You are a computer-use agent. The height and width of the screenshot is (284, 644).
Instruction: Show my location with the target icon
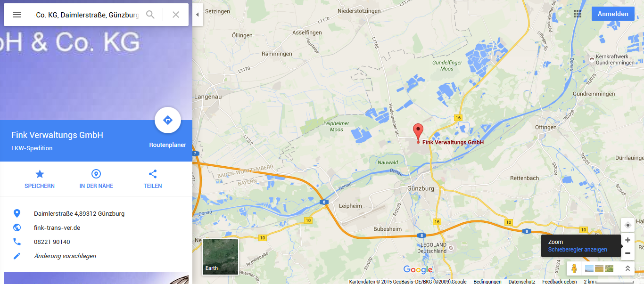627,225
